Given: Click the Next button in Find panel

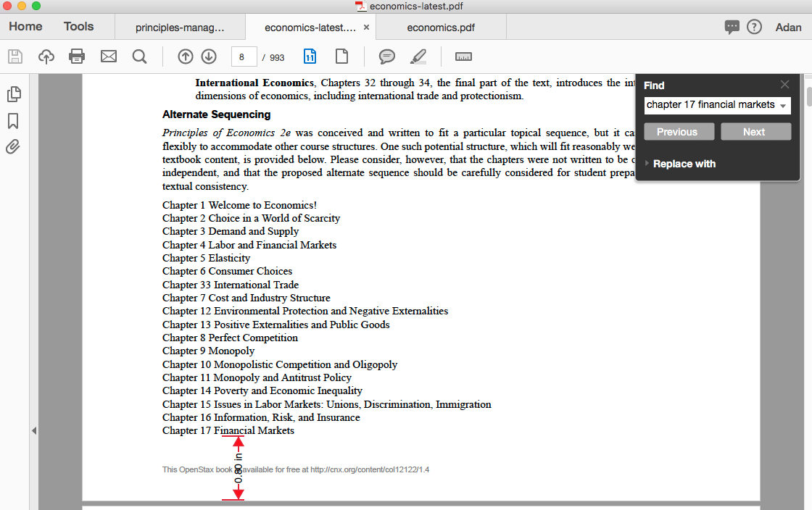Looking at the screenshot, I should [755, 131].
